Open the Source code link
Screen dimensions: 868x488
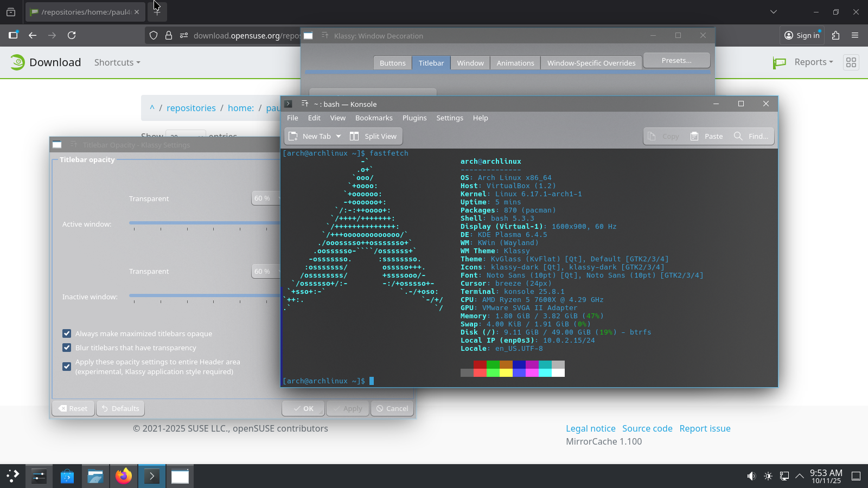(647, 428)
